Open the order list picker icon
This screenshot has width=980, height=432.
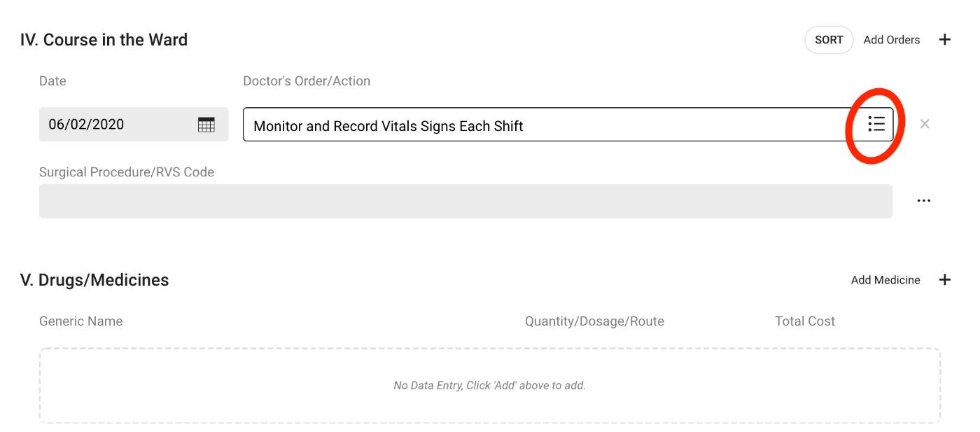tap(876, 124)
